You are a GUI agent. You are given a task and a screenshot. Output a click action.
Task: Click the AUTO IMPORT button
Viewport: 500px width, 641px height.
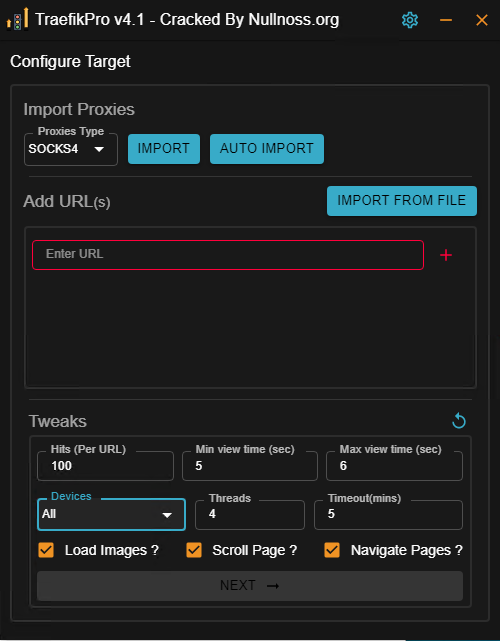[267, 149]
